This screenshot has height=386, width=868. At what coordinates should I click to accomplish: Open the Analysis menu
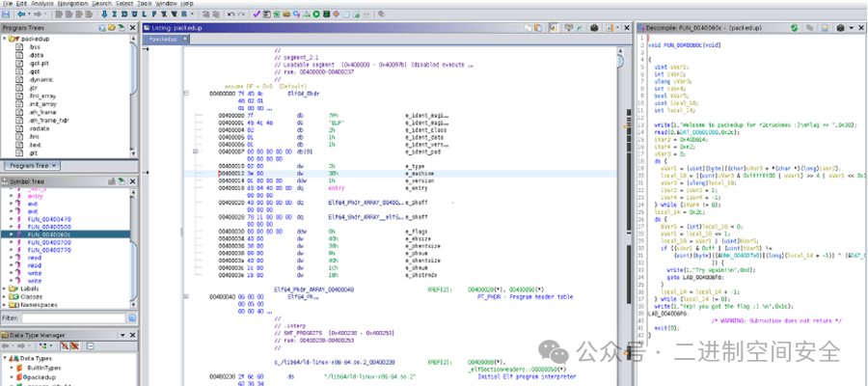pyautogui.click(x=41, y=4)
